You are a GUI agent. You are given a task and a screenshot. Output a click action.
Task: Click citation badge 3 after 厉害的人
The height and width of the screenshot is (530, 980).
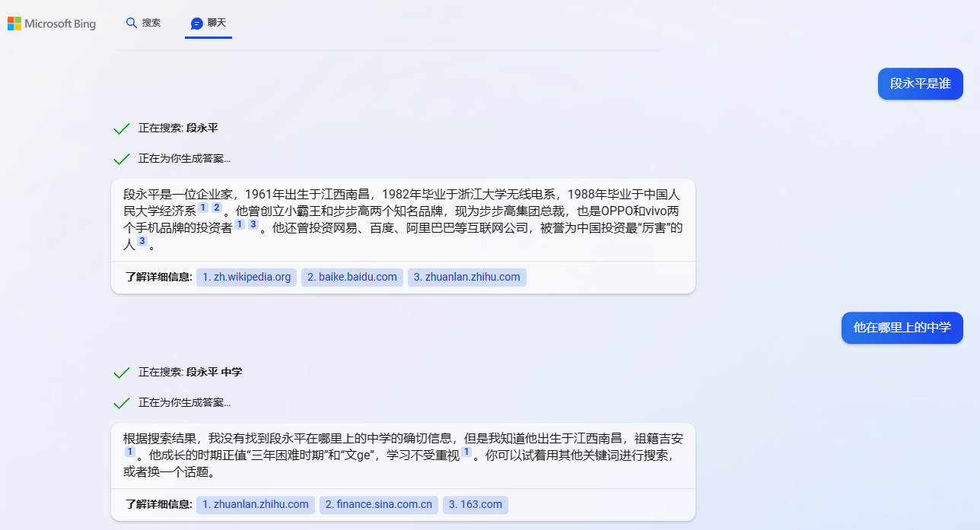click(142, 241)
